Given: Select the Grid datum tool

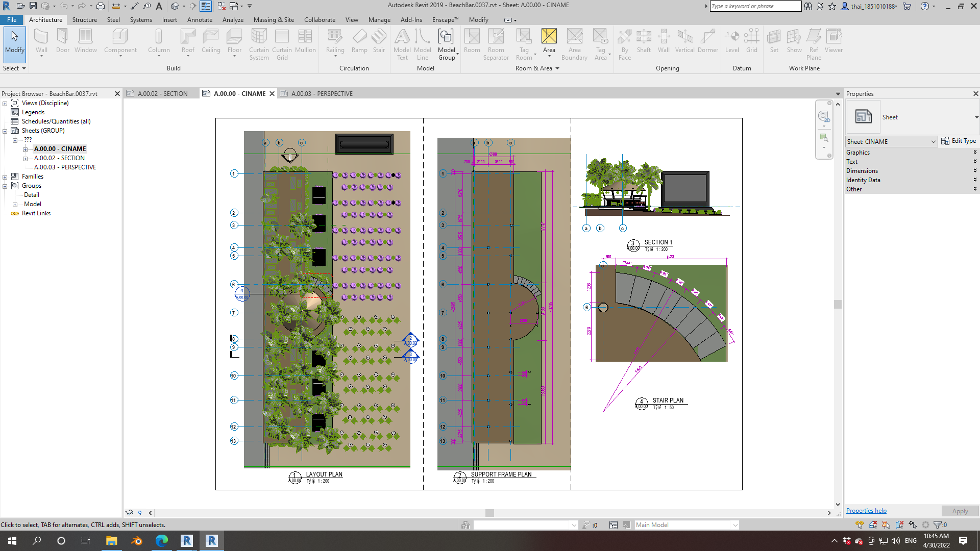Looking at the screenshot, I should coord(751,41).
